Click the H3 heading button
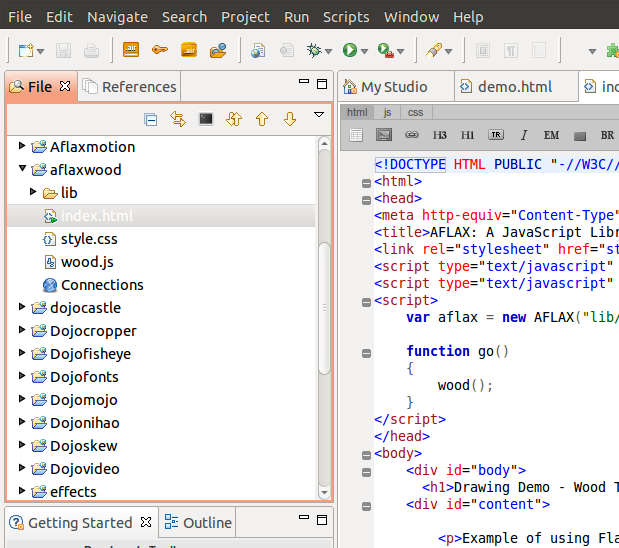Image resolution: width=619 pixels, height=548 pixels. [x=439, y=135]
